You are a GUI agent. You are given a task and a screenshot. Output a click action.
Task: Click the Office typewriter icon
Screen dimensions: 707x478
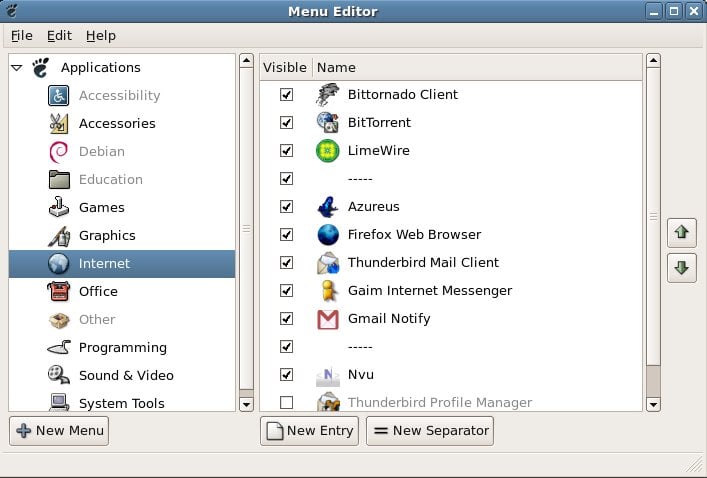59,291
